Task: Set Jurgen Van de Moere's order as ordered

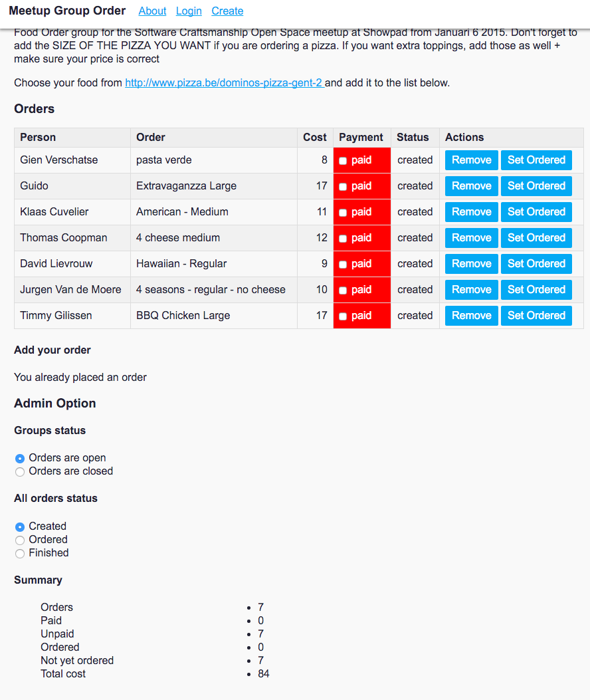Action: pos(536,290)
